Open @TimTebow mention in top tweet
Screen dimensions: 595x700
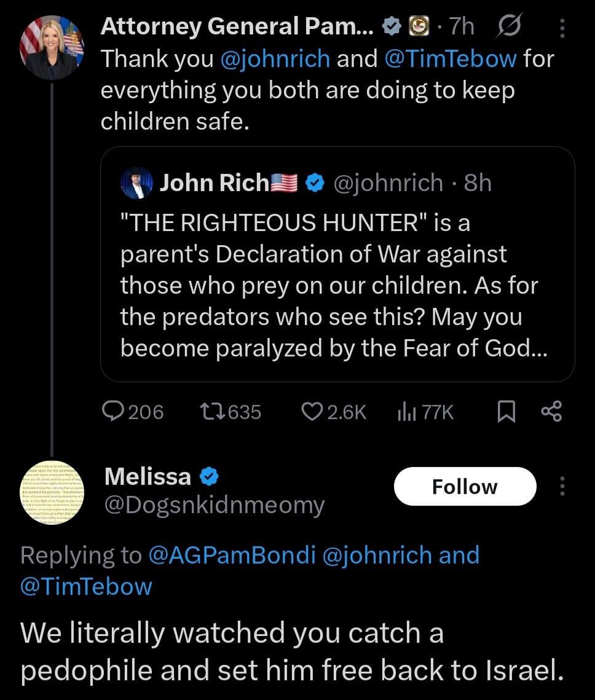tap(450, 59)
